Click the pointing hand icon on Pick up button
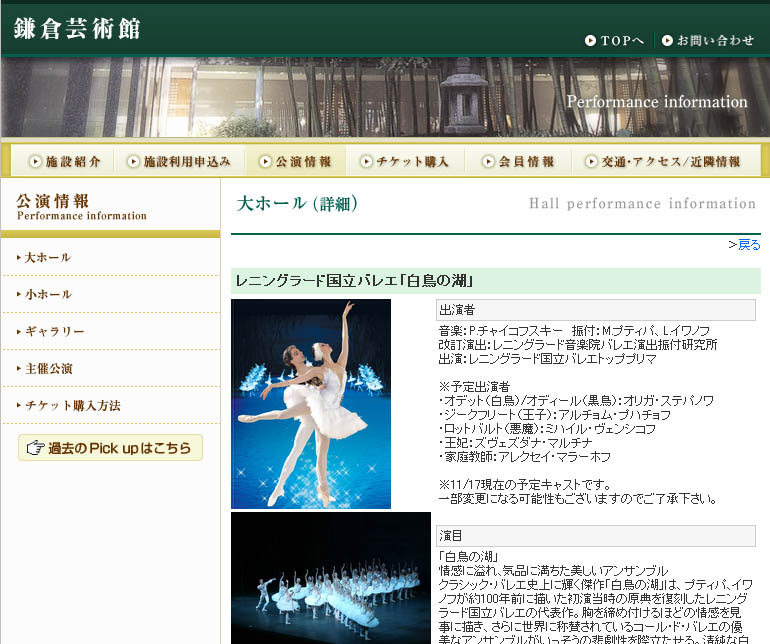 point(35,448)
